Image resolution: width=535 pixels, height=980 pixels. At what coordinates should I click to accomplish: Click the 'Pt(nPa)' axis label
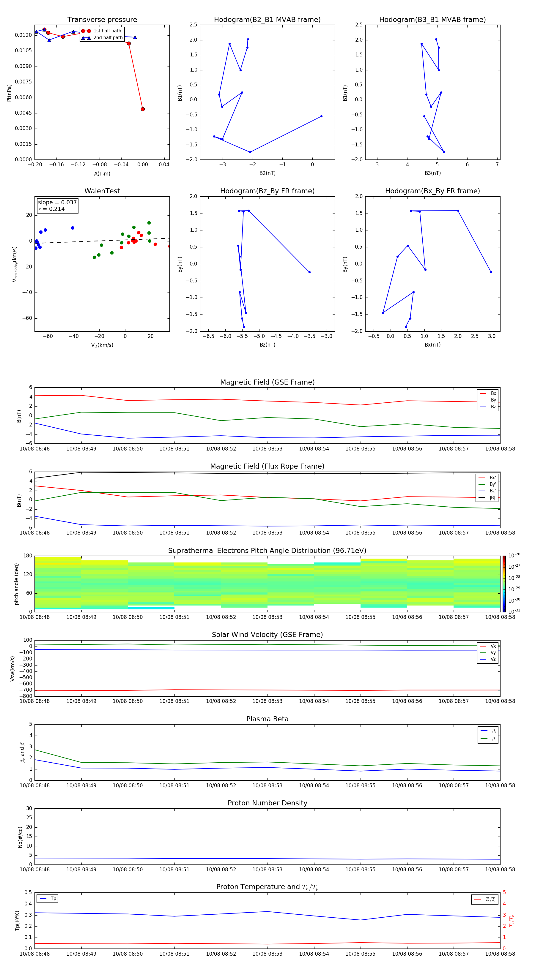coord(9,93)
